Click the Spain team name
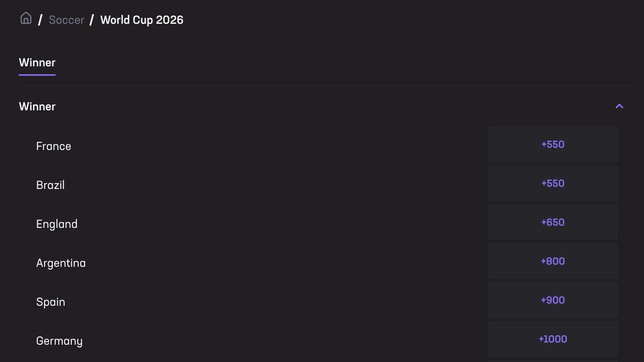This screenshot has height=362, width=644. click(x=51, y=302)
